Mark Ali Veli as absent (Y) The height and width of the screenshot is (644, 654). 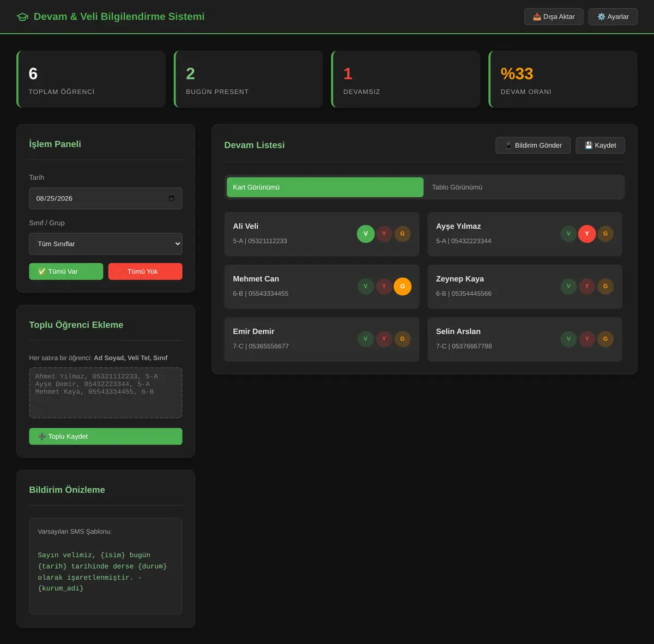[384, 234]
